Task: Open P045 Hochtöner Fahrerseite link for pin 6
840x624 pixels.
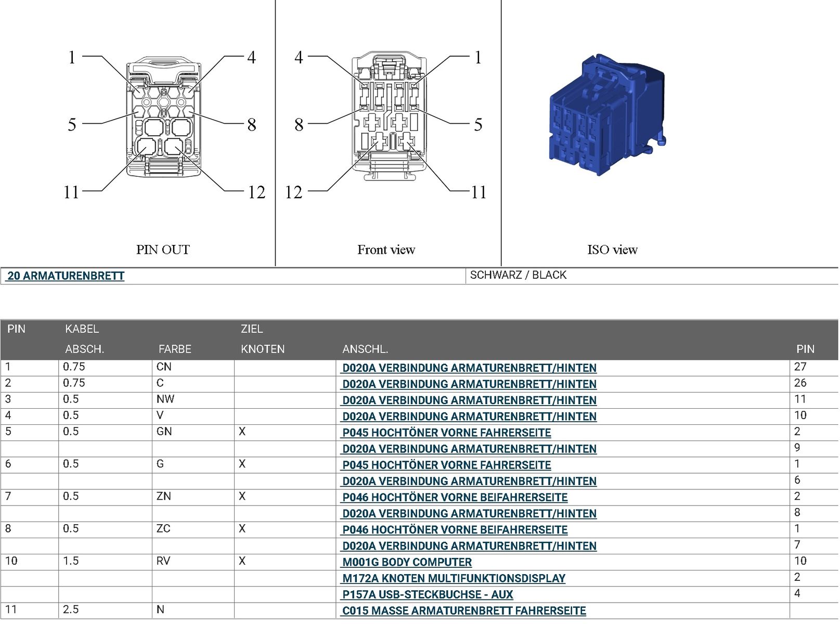Action: (446, 465)
